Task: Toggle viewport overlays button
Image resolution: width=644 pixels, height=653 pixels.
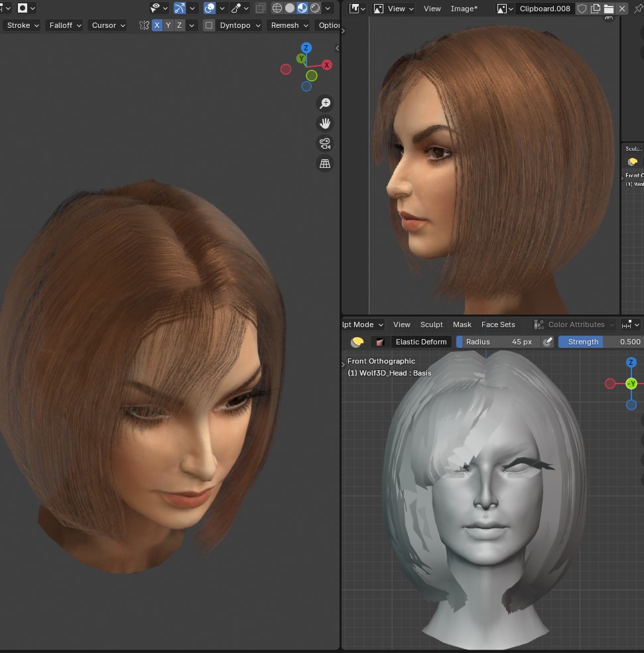Action: (x=210, y=8)
